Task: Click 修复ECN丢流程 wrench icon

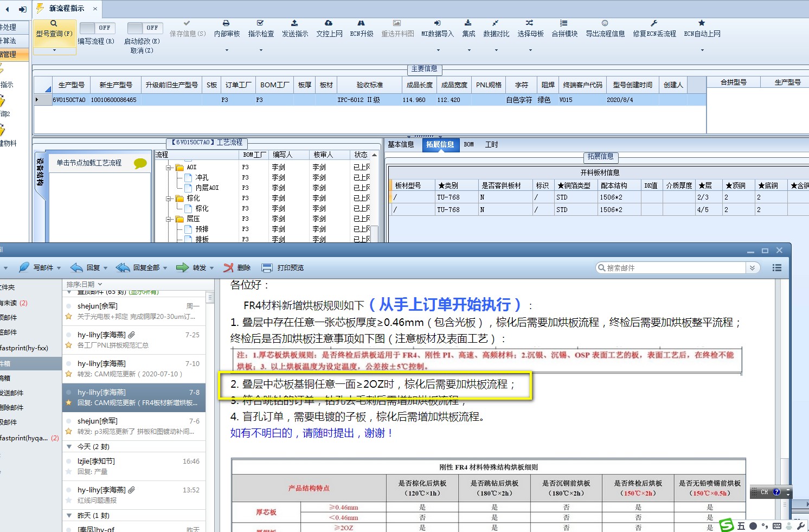Action: [x=654, y=23]
